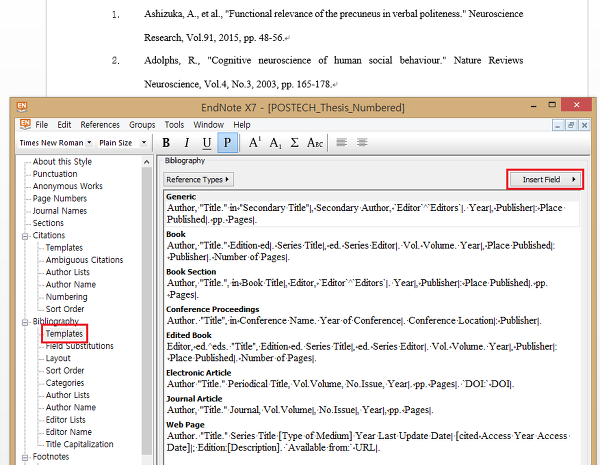Click EndNote title bar application icon
This screenshot has width=600, height=465.
[x=22, y=107]
